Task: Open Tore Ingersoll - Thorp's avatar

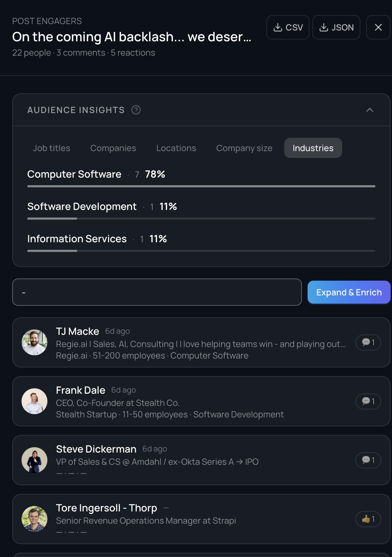Action: pyautogui.click(x=34, y=519)
